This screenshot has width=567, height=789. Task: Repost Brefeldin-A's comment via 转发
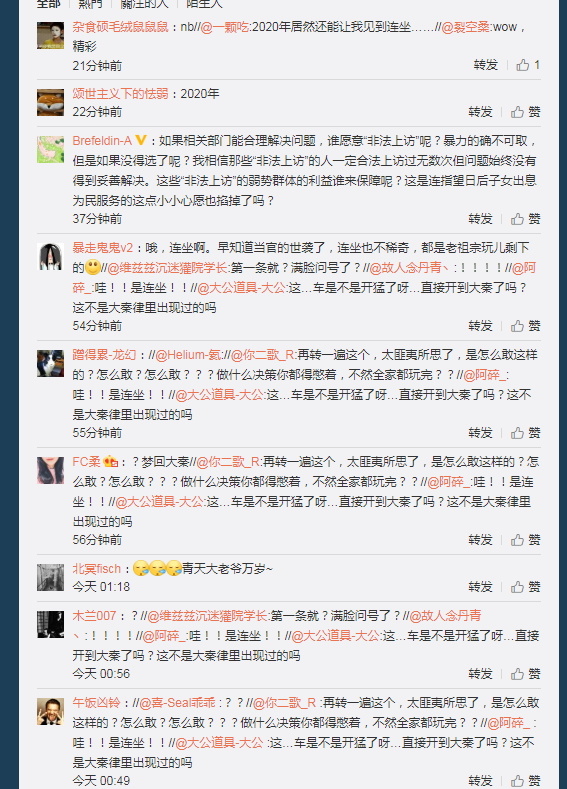point(480,219)
